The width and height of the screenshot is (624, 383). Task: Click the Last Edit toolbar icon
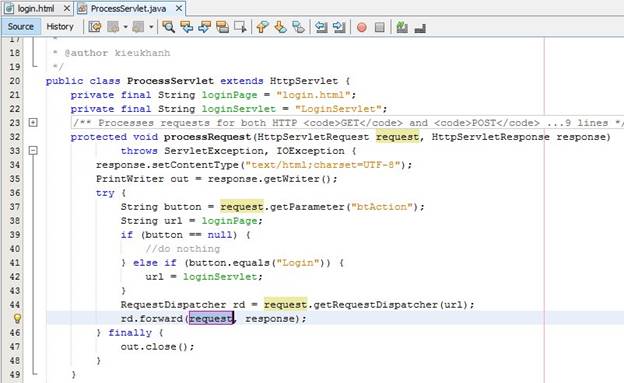[95, 27]
